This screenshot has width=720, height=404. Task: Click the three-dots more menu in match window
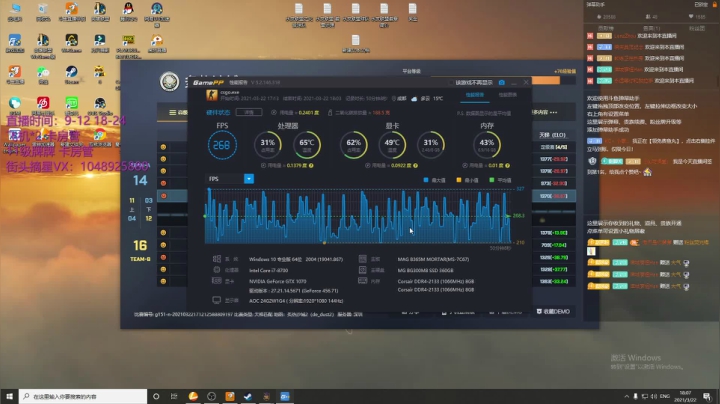[553, 112]
